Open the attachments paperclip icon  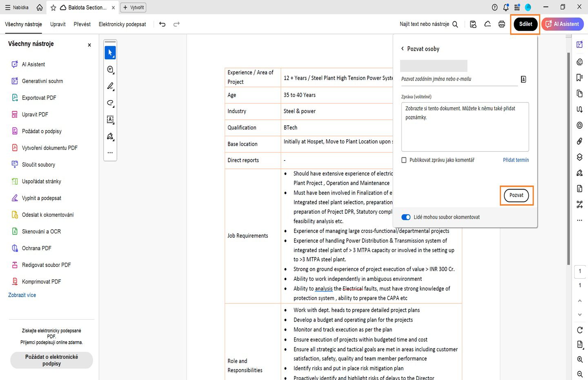tap(579, 141)
